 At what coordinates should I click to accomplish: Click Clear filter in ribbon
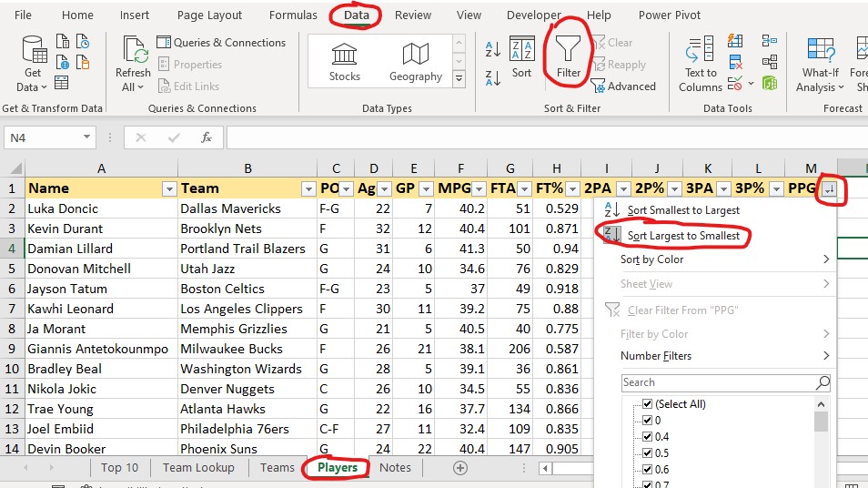click(x=612, y=43)
